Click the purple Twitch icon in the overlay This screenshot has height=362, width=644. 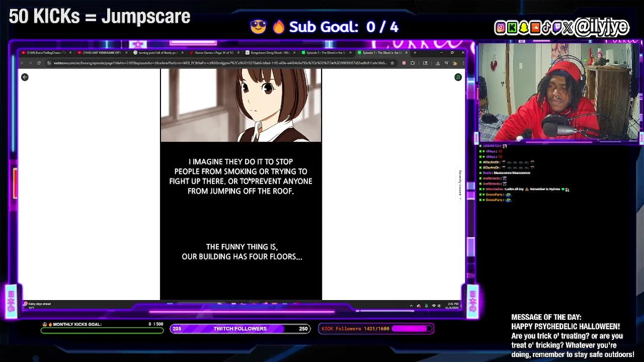coord(557,28)
